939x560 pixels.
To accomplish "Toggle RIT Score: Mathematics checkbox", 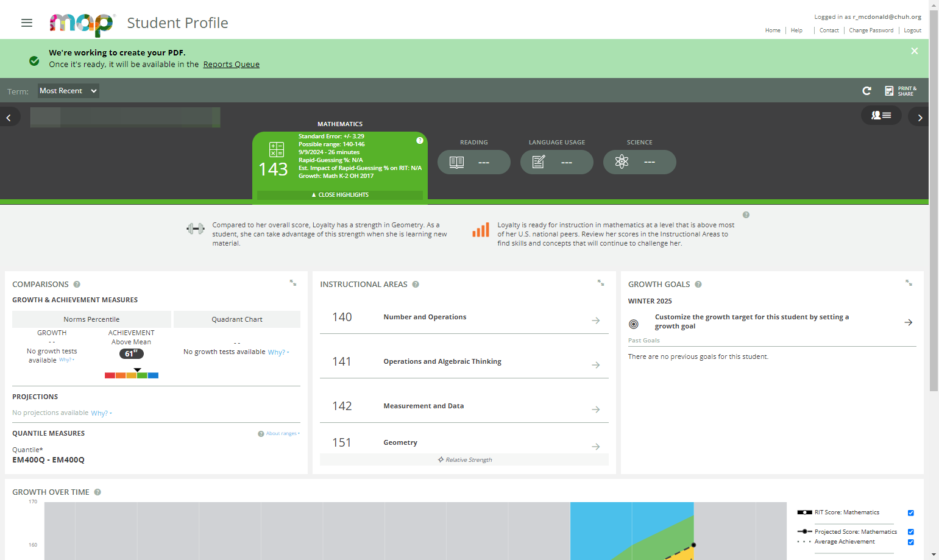I will (x=911, y=513).
